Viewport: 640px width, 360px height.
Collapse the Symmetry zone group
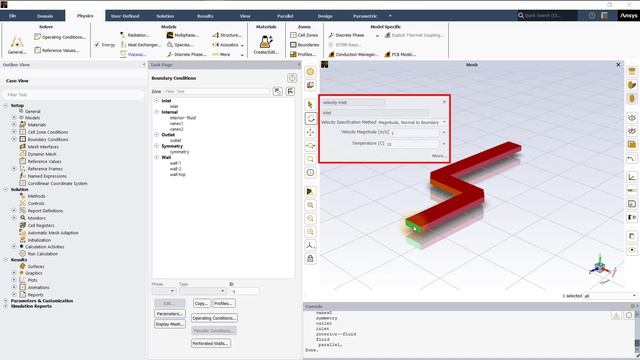pyautogui.click(x=156, y=146)
